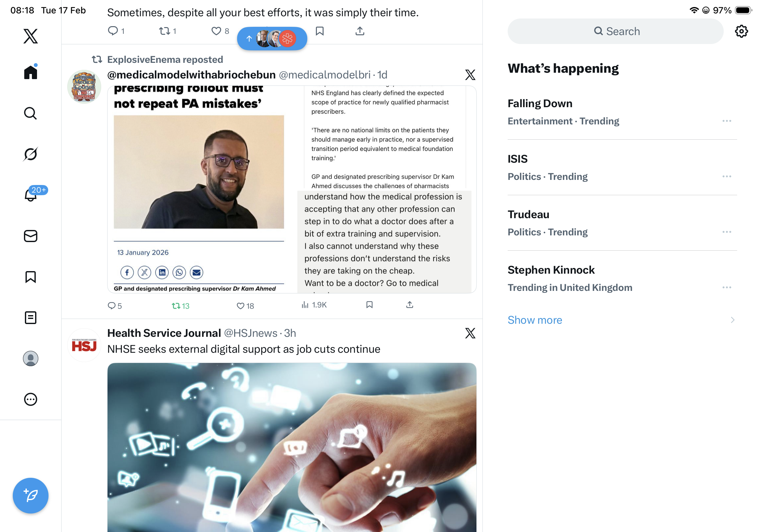Jump to new posts pill

272,39
